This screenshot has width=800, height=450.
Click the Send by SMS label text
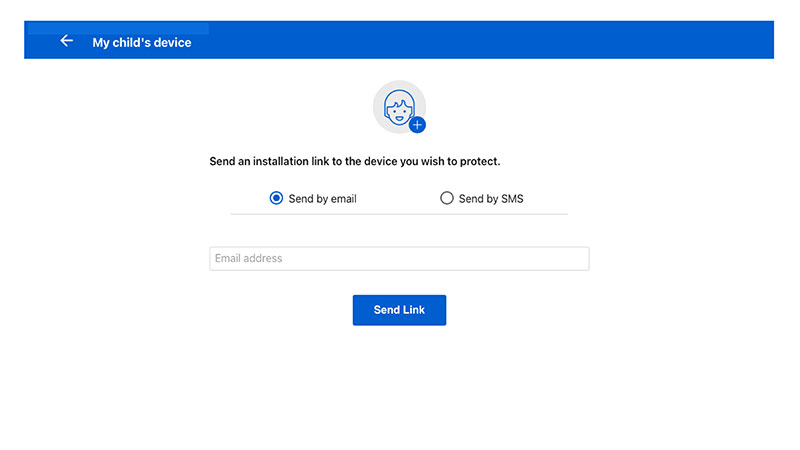[x=491, y=198]
